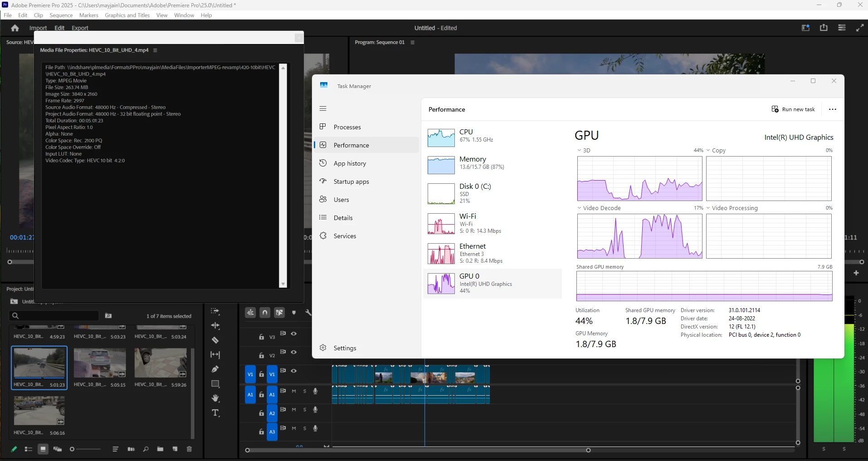Open App history in Task Manager
This screenshot has height=461, width=868.
(366, 163)
